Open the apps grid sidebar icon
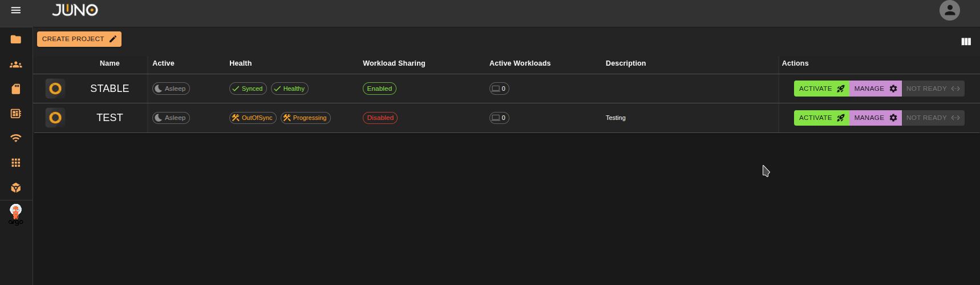This screenshot has width=980, height=285. 16,163
